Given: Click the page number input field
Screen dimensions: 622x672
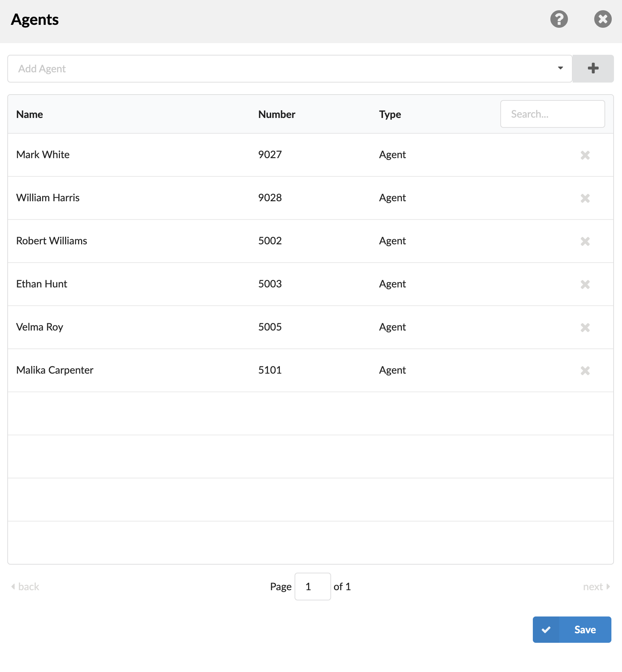Looking at the screenshot, I should pyautogui.click(x=312, y=587).
